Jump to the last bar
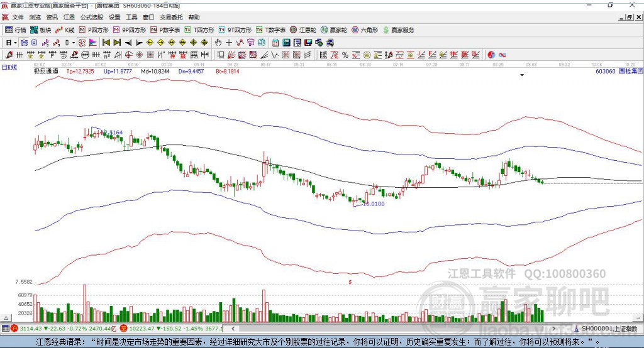644x348 pixels. (117, 42)
